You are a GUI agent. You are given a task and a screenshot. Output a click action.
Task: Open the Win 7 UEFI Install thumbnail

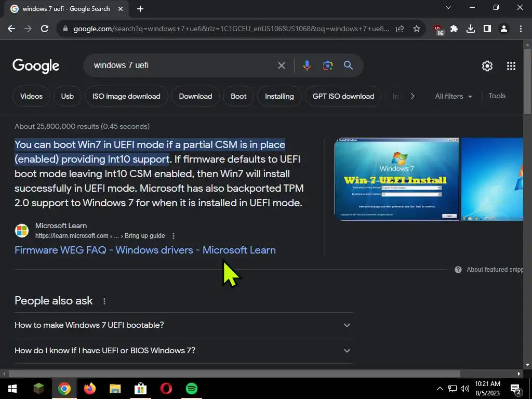pos(396,179)
